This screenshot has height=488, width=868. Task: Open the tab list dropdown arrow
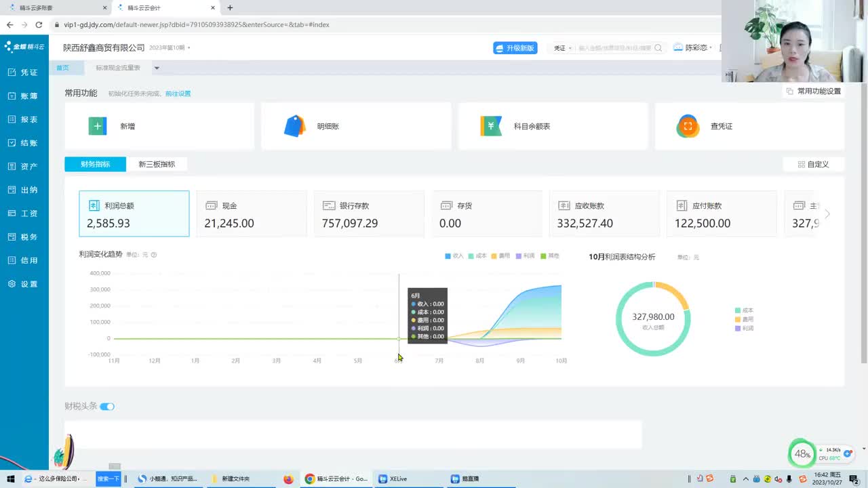[x=157, y=68]
